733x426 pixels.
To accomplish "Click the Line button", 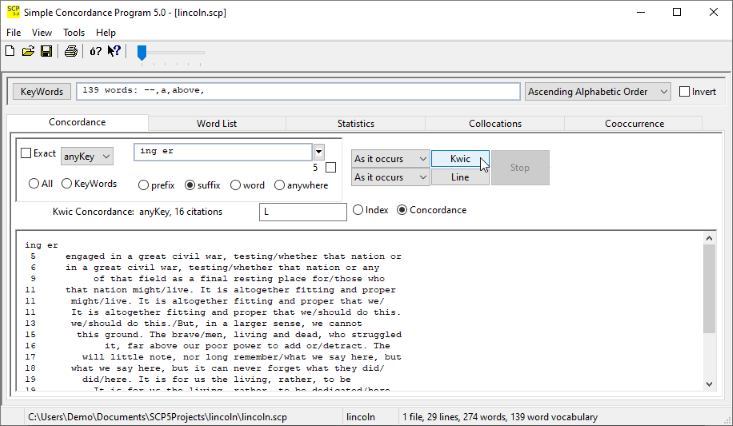I will (x=460, y=177).
